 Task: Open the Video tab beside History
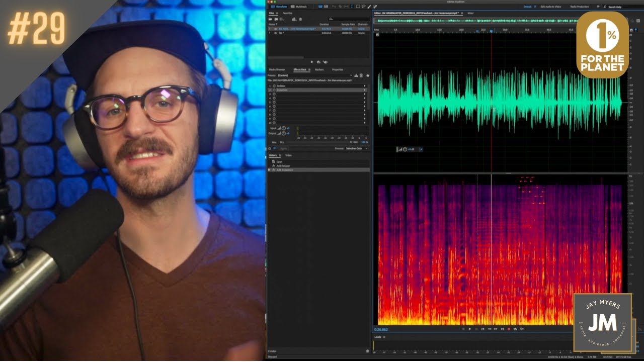click(x=288, y=155)
